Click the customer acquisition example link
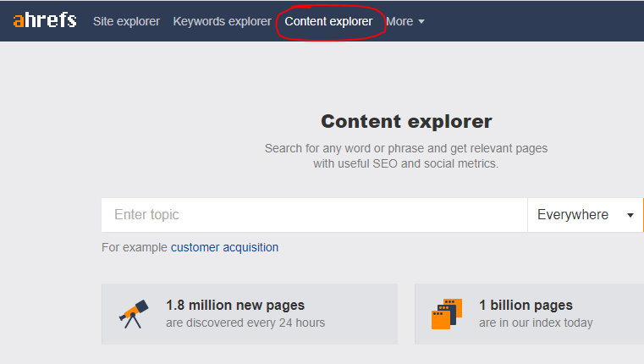Image resolution: width=644 pixels, height=364 pixels. pos(224,247)
